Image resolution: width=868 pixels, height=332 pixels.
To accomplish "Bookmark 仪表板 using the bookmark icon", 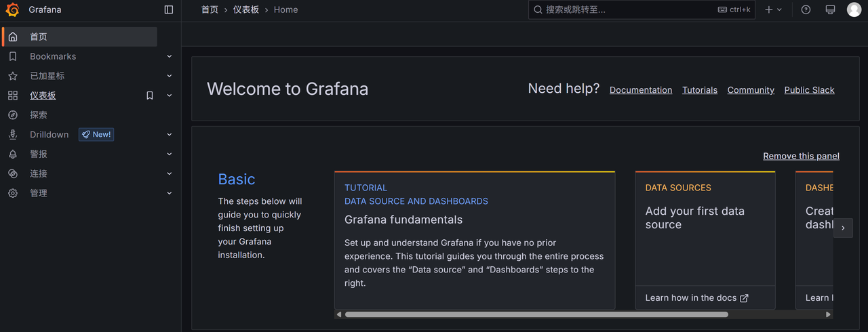I will pyautogui.click(x=150, y=96).
